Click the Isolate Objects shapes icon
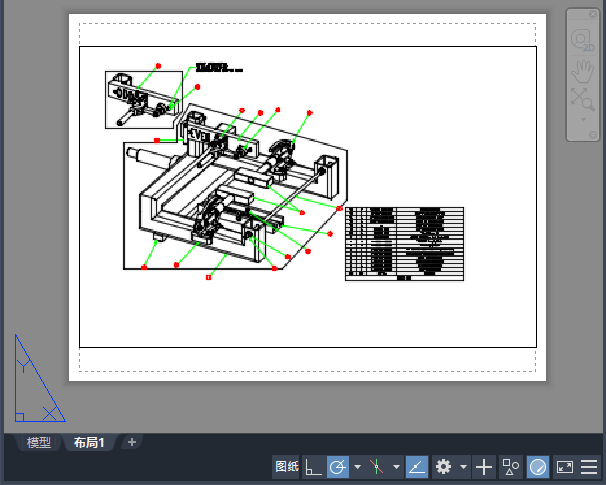The width and height of the screenshot is (606, 485). (511, 467)
